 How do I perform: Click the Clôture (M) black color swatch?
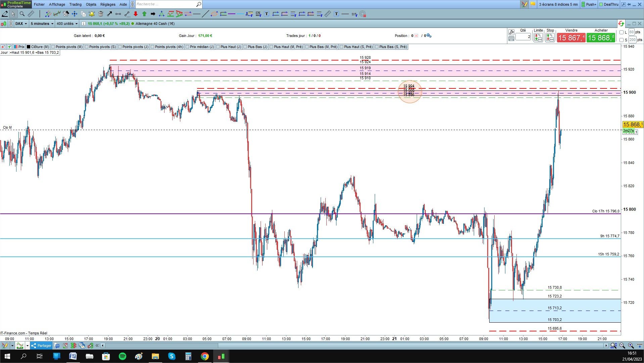coord(29,47)
